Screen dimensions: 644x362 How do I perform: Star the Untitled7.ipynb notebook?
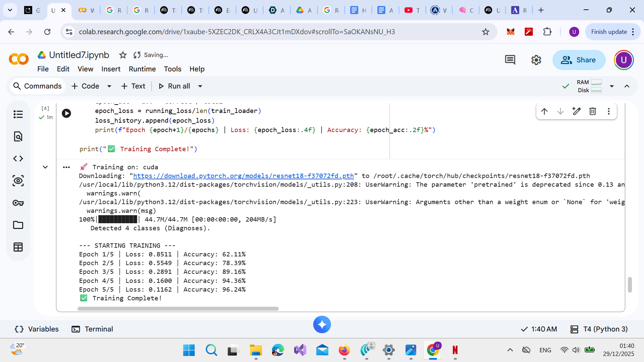[x=123, y=55]
